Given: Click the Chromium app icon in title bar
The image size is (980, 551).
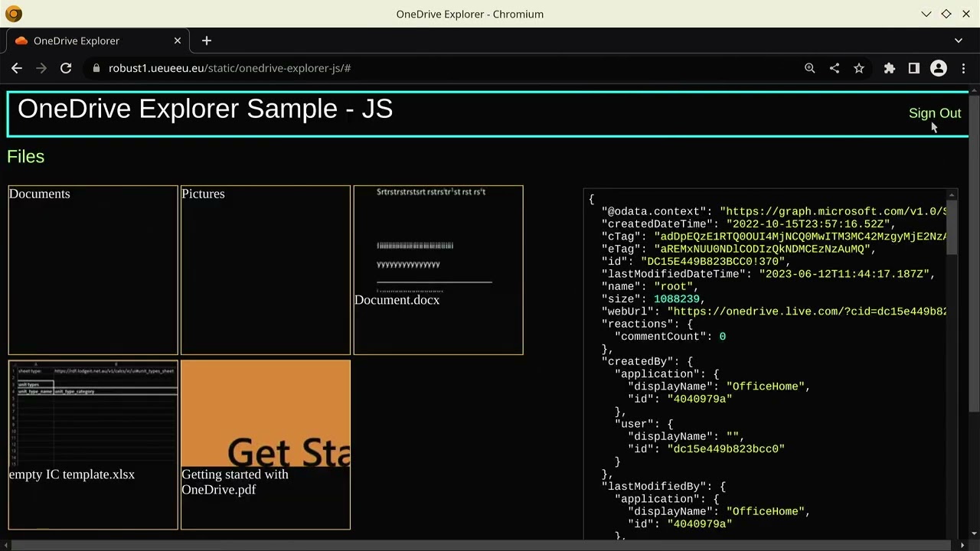Looking at the screenshot, I should point(14,14).
